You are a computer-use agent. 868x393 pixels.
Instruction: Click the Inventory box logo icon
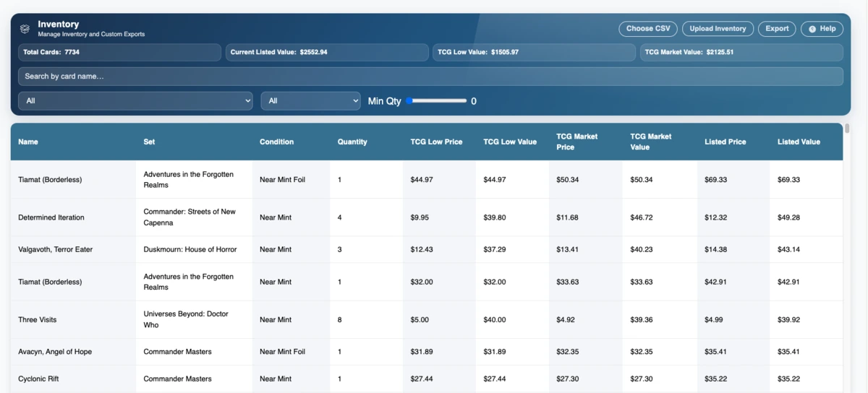pyautogui.click(x=25, y=29)
